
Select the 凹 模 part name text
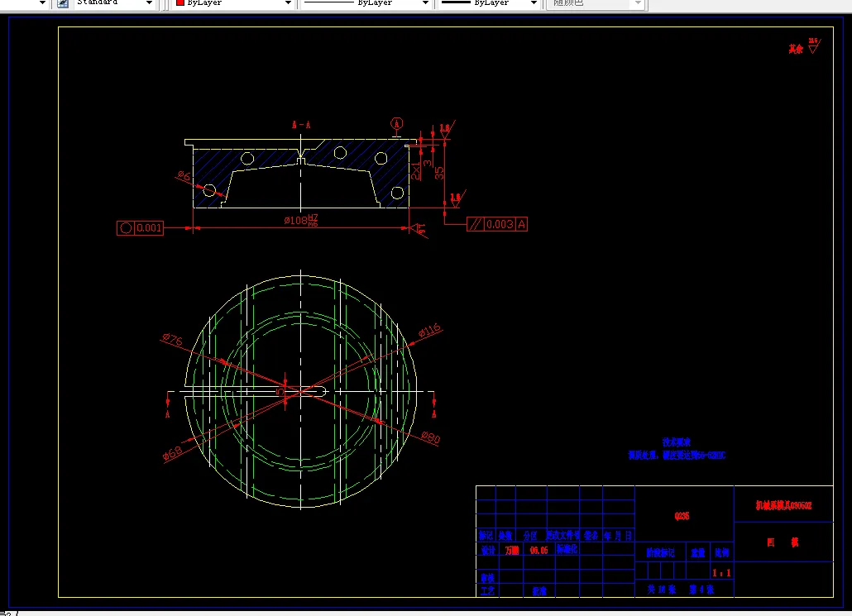[783, 542]
